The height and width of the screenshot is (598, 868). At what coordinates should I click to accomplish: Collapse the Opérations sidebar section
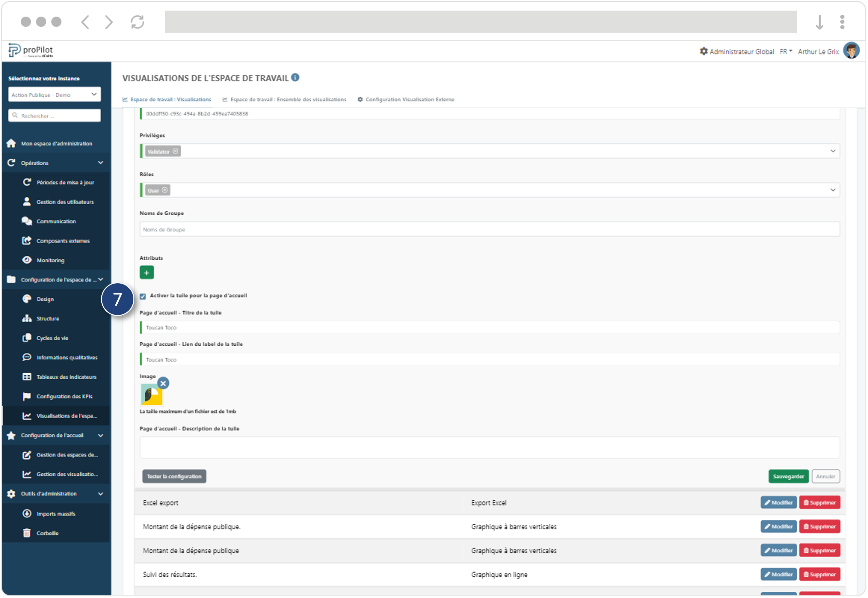[100, 163]
